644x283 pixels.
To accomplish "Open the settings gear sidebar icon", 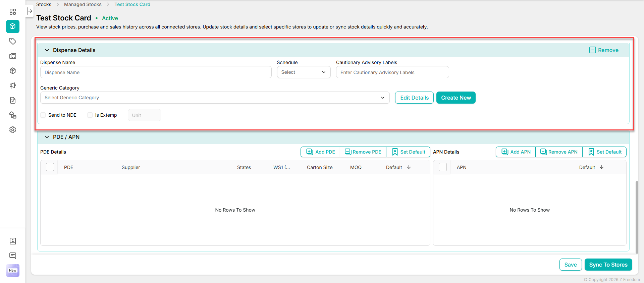I will tap(13, 130).
